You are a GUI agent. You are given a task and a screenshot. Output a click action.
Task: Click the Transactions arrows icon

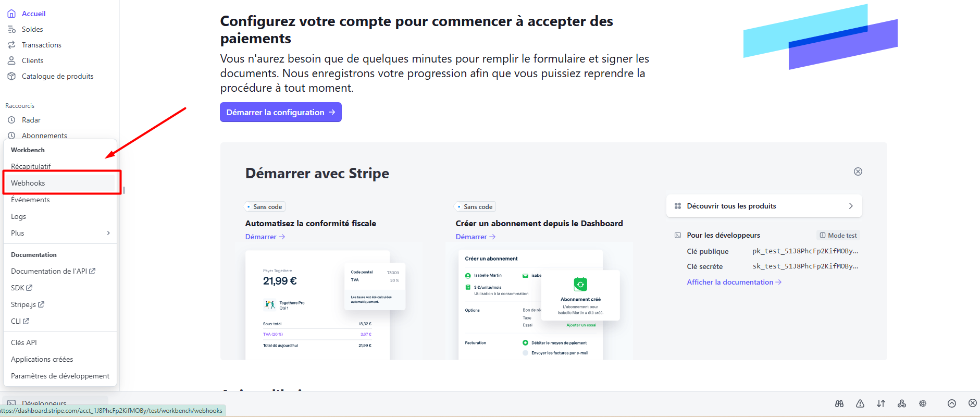pos(11,45)
